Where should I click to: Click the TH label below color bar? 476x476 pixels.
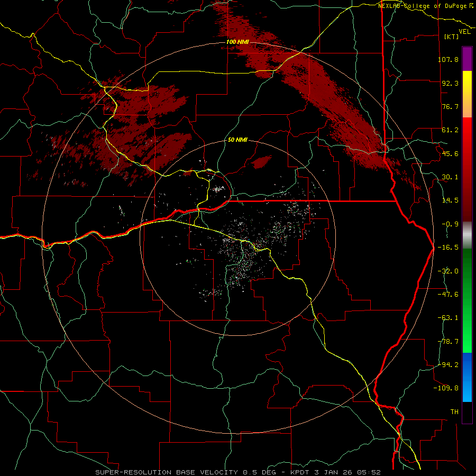454,412
